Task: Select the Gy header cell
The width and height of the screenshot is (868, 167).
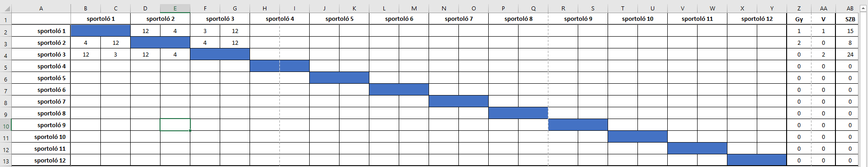Action: pyautogui.click(x=799, y=19)
